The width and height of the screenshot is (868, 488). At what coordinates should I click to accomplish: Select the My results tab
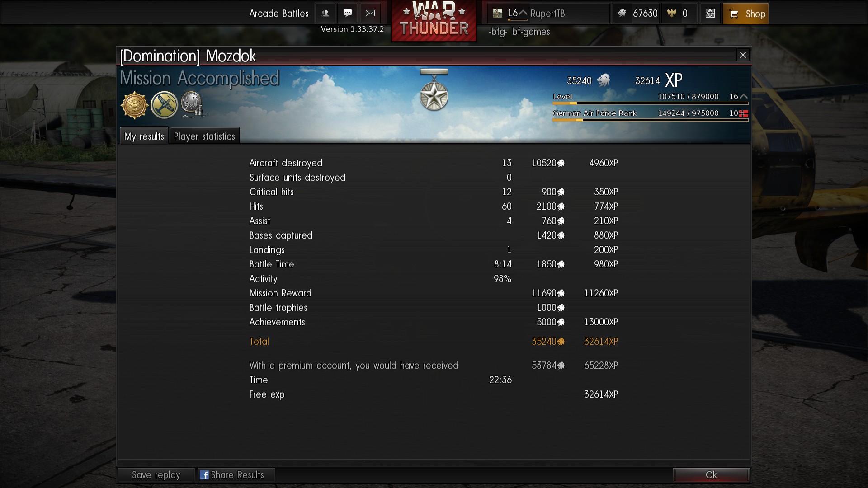tap(144, 136)
